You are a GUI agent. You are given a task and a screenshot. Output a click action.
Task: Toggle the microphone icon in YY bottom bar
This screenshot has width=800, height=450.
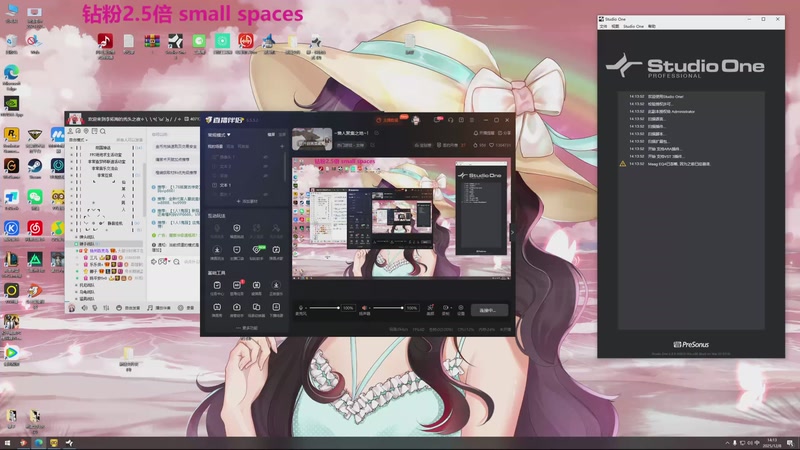(95, 308)
